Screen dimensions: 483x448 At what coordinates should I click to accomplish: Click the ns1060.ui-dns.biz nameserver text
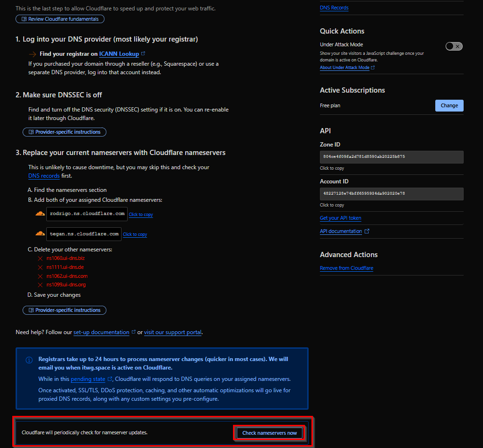[66, 258]
